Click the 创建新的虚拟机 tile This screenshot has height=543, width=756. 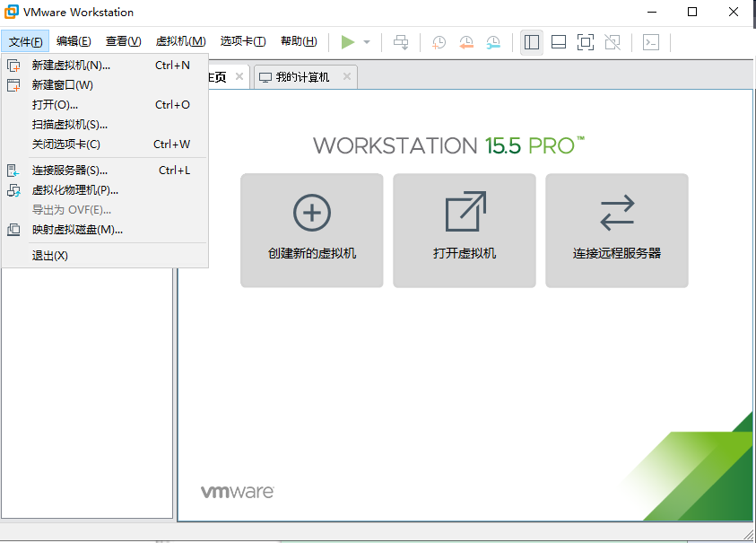pos(312,231)
